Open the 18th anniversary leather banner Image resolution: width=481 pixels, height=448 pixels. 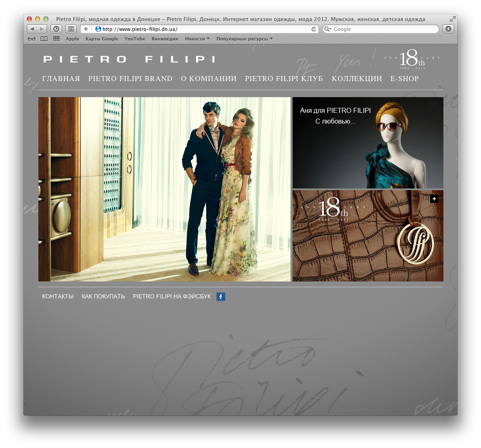point(368,236)
